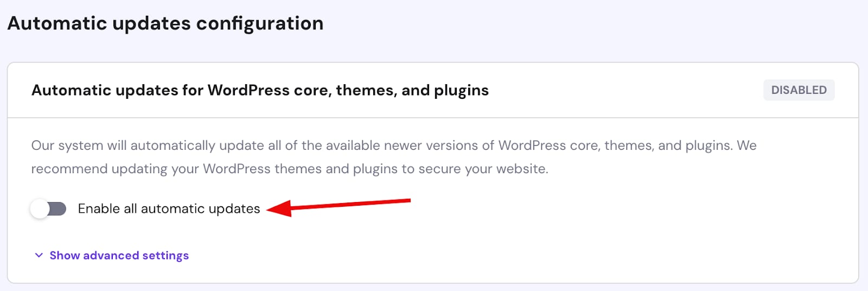Click the DISABLED status badge
Viewport: 868px width, 291px height.
click(x=799, y=90)
